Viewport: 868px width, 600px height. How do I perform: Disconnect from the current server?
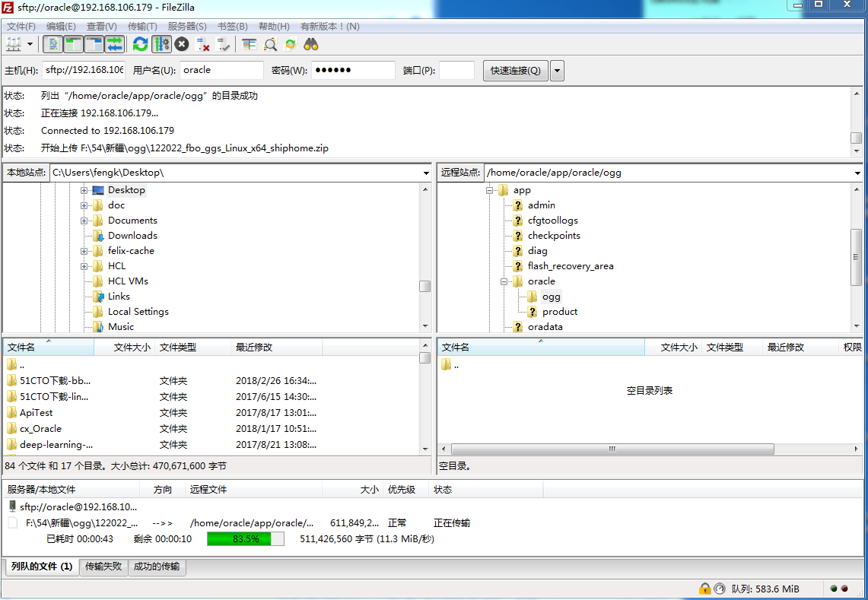202,44
